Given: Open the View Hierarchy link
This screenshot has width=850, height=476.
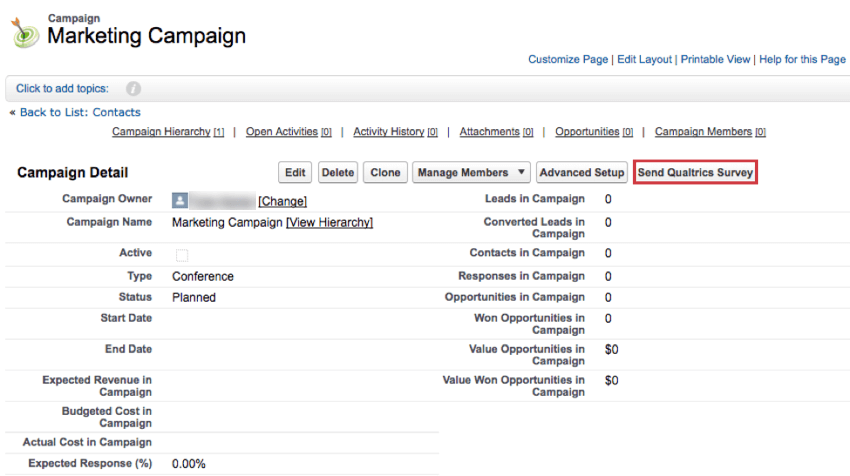Looking at the screenshot, I should (x=329, y=223).
